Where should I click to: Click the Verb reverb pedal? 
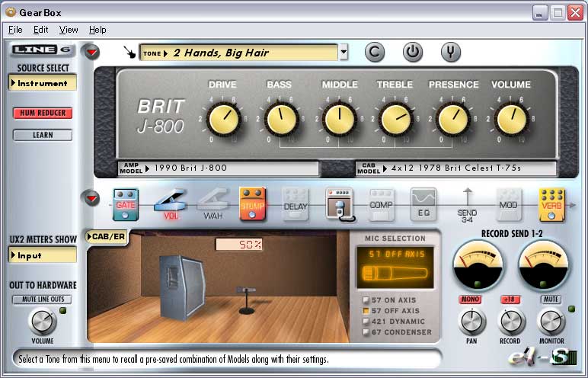click(x=551, y=203)
